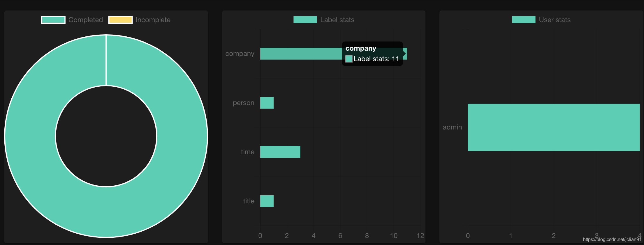This screenshot has height=245, width=644.
Task: Click the Completed doughnut segment
Action: [x=106, y=212]
